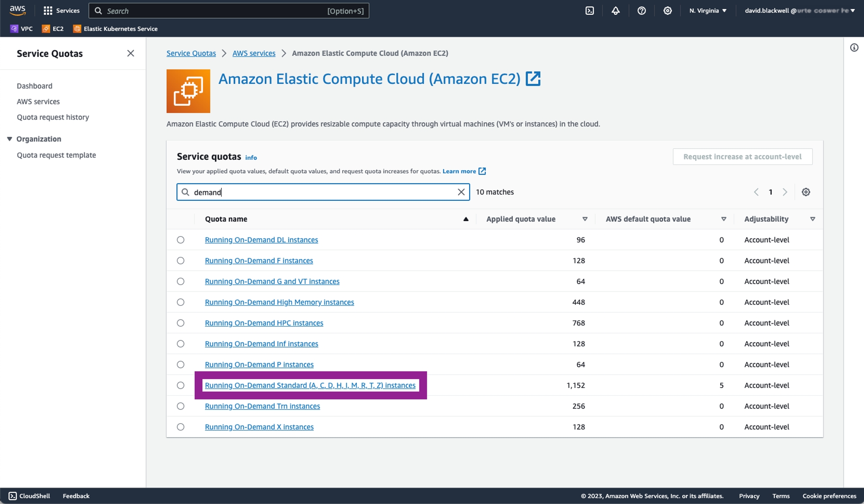Open EC2 external link icon beside title

point(533,79)
